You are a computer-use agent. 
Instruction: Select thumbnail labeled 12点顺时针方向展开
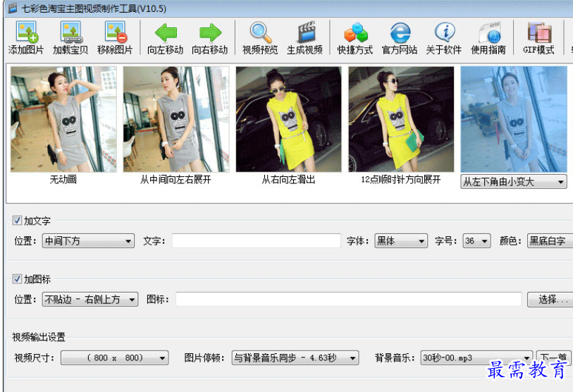(401, 119)
